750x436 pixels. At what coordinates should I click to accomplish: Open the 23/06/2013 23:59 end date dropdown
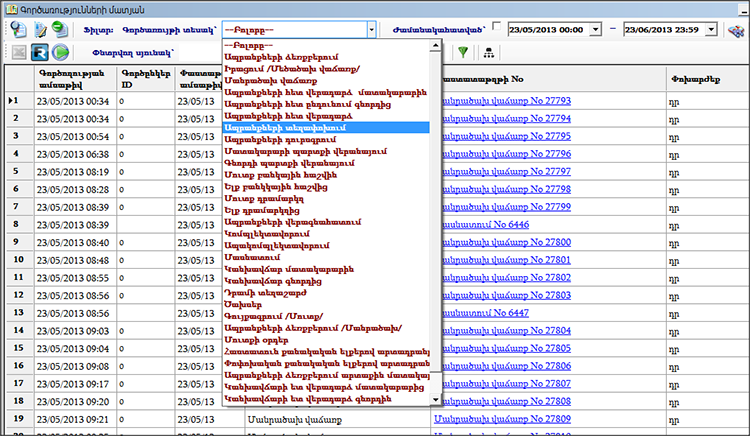[x=712, y=30]
